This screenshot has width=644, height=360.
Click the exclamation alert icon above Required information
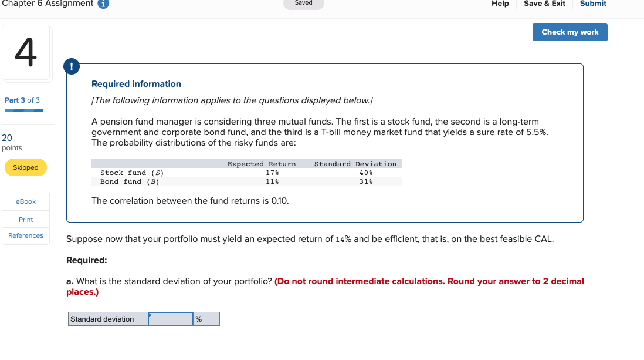coord(72,66)
